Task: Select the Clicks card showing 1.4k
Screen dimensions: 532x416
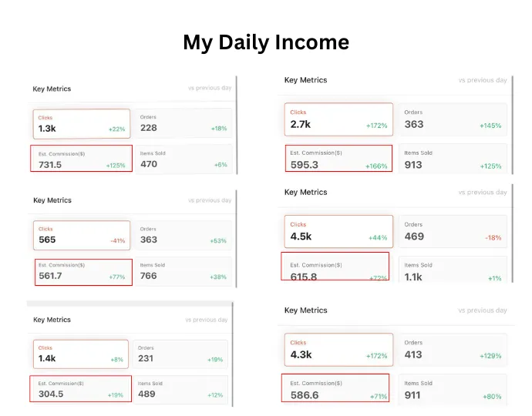Action: point(81,354)
